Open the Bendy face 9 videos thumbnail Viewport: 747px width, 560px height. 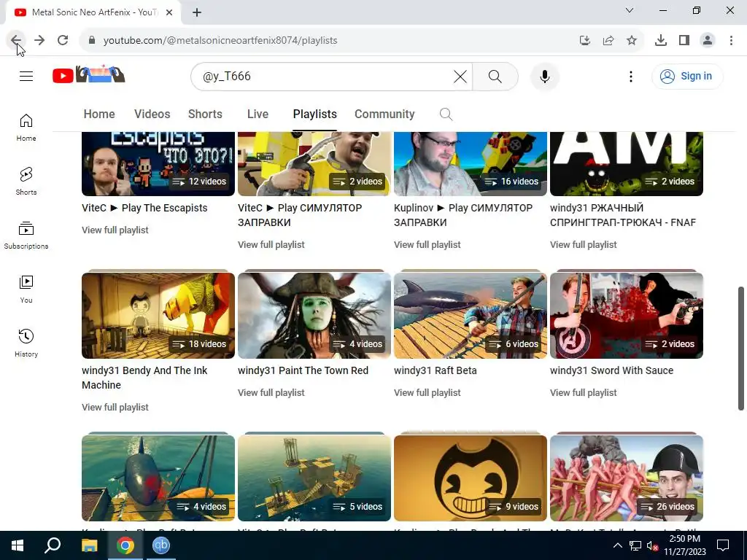[471, 478]
